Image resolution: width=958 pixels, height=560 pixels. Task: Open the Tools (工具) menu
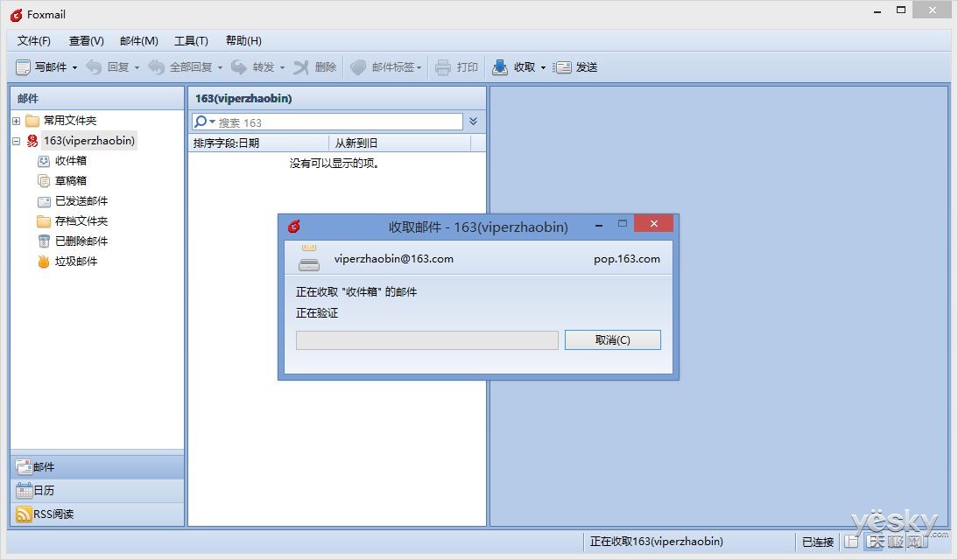(191, 41)
